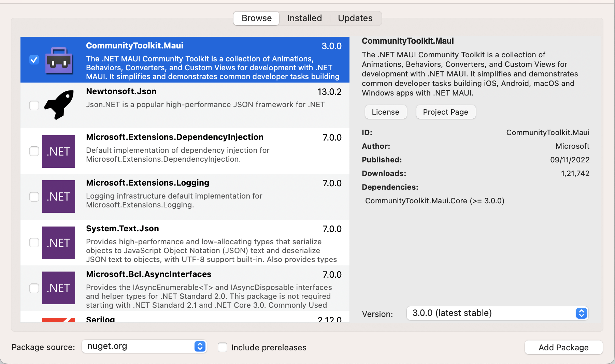This screenshot has width=615, height=364.
Task: Select the Browse tab
Action: pos(256,18)
